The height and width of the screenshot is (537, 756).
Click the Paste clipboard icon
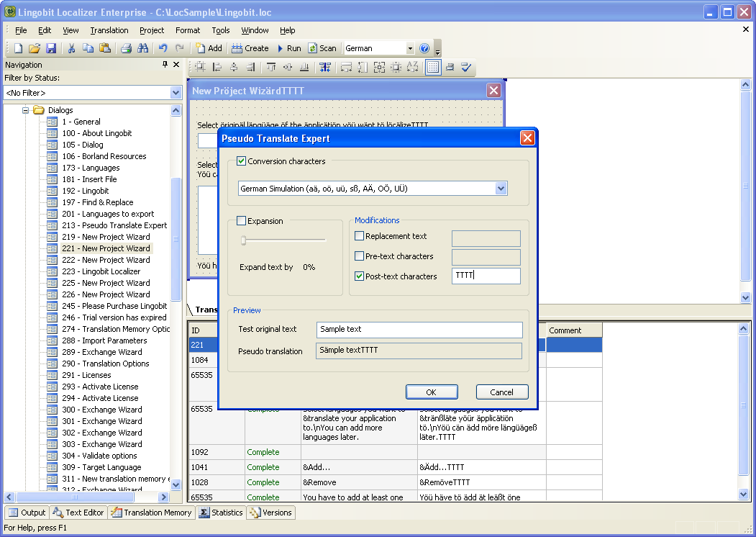pyautogui.click(x=104, y=48)
